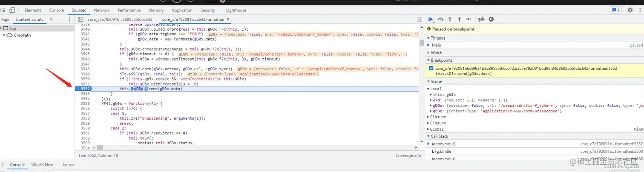
Task: Select the Content scripts tab
Action: (29, 20)
